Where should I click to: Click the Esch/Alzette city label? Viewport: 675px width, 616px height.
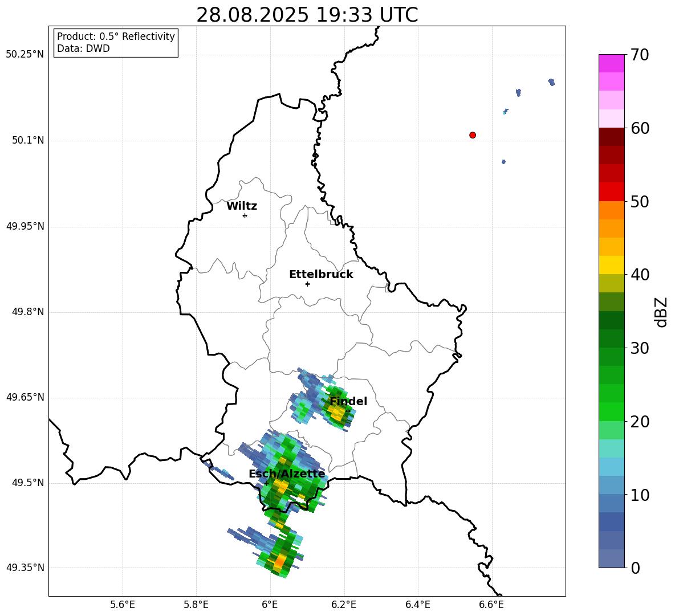287,474
